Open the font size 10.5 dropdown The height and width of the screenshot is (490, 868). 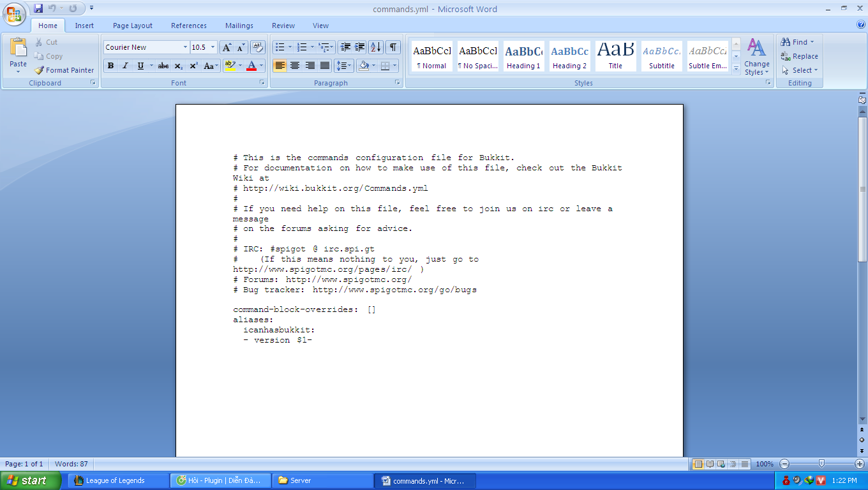coord(213,47)
